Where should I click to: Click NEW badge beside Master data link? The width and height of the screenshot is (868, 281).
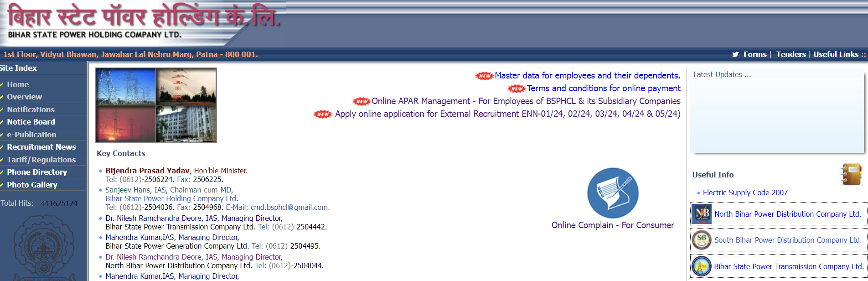484,76
